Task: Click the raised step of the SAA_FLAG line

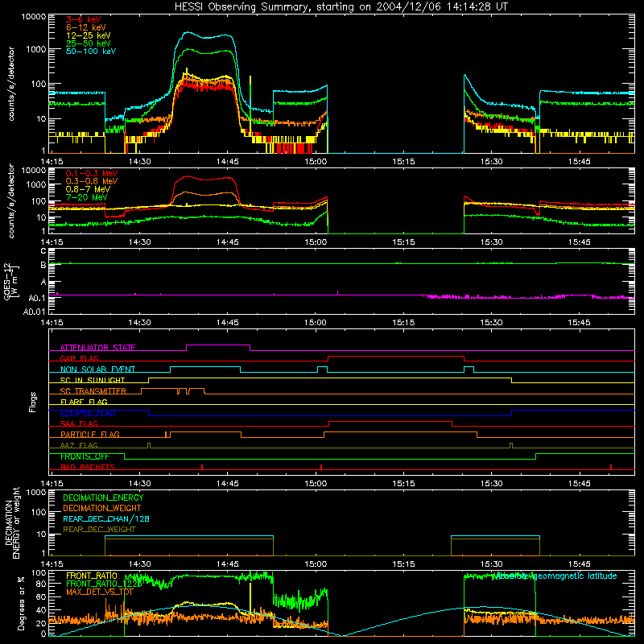Action: click(x=390, y=421)
